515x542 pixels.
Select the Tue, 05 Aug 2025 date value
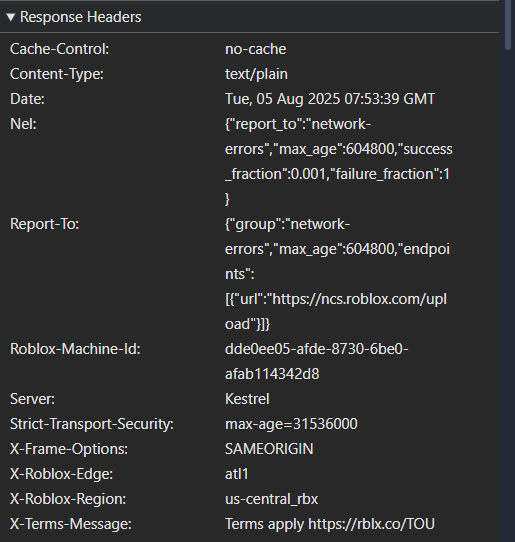pyautogui.click(x=330, y=99)
